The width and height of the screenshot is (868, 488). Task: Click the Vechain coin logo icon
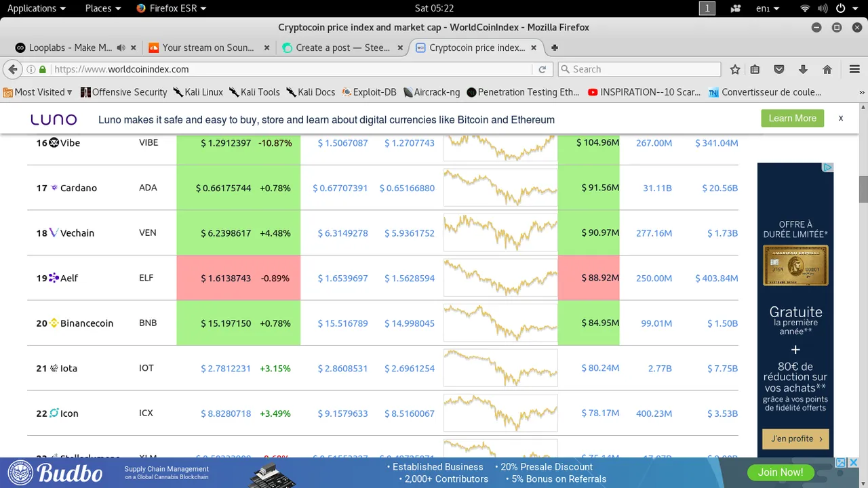[x=54, y=232]
